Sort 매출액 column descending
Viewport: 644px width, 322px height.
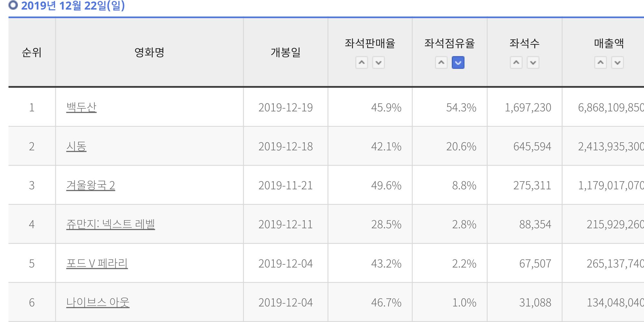point(617,62)
